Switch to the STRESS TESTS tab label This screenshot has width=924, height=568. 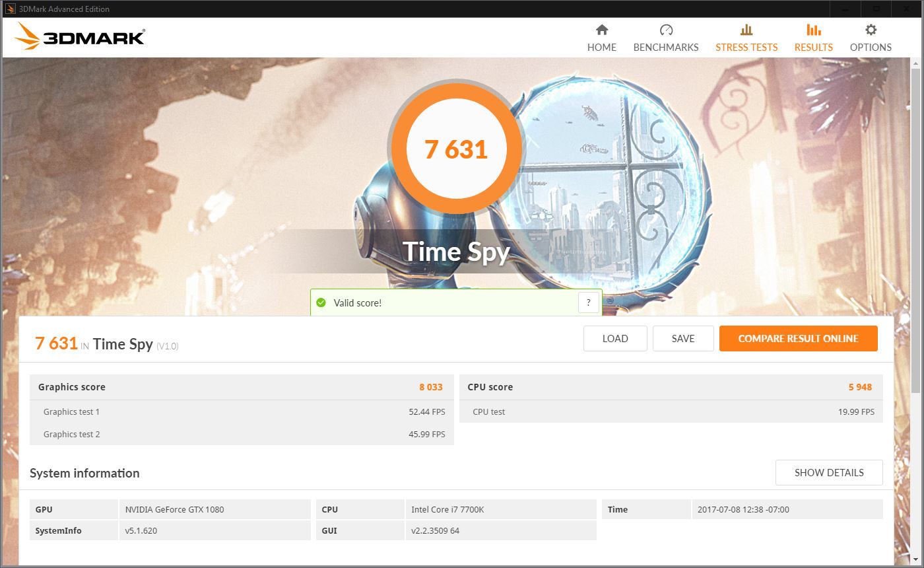[x=746, y=48]
